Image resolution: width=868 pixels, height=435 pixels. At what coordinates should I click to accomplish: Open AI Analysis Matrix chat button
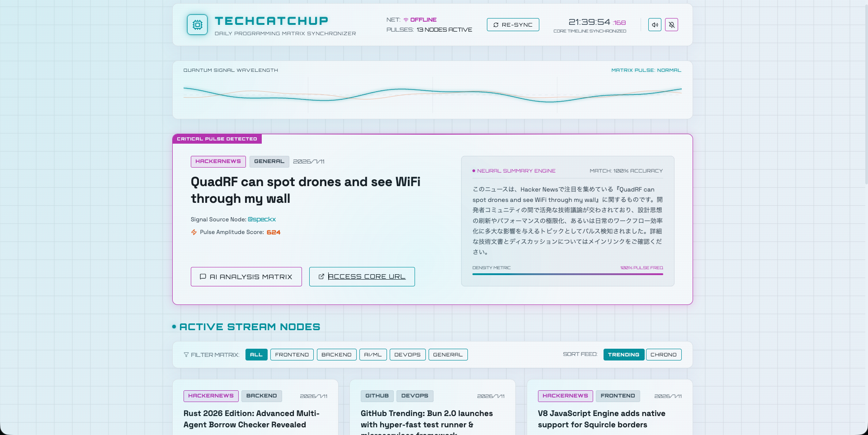coord(246,276)
